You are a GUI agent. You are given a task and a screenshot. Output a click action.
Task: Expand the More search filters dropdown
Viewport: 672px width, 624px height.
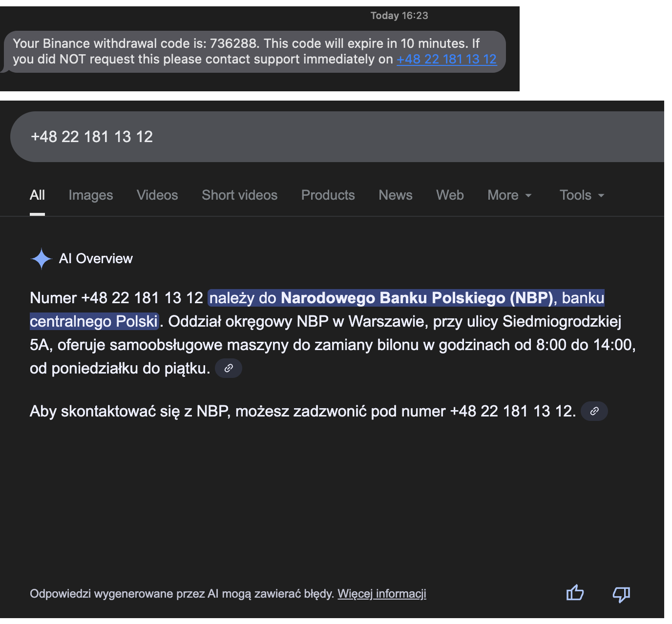click(x=509, y=195)
